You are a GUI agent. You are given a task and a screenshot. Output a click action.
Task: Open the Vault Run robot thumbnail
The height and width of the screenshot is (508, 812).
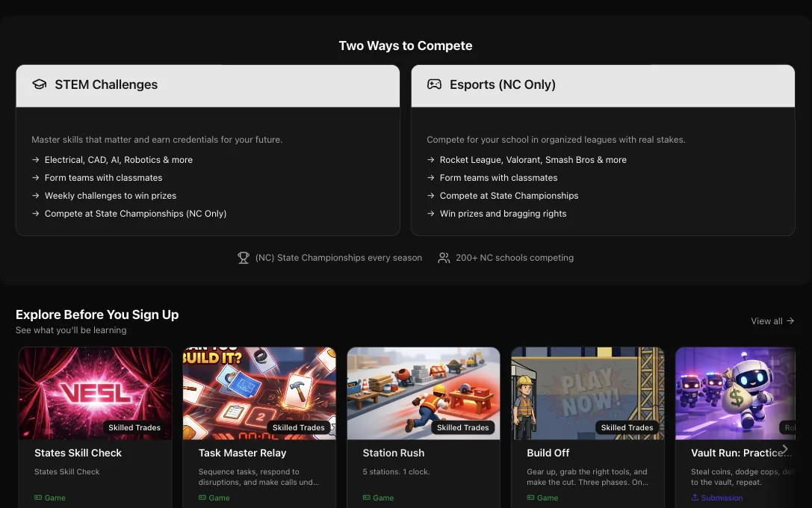pyautogui.click(x=735, y=394)
